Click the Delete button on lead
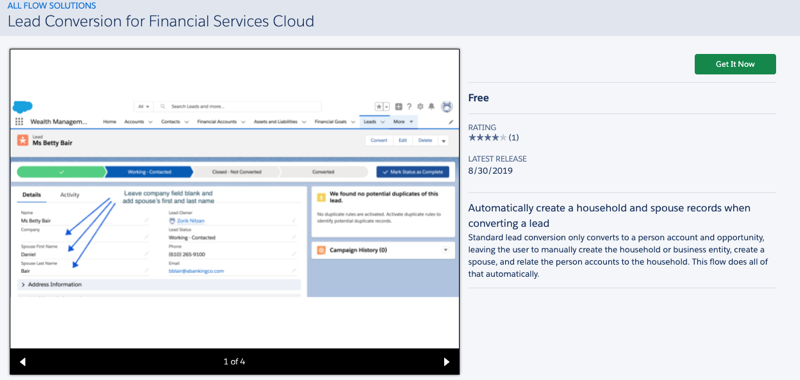800x380 pixels. tap(425, 140)
